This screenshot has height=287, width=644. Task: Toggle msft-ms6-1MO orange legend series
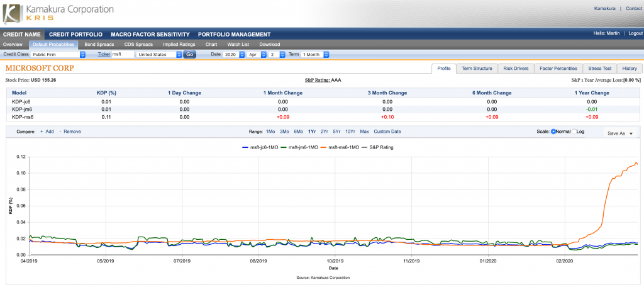click(340, 147)
